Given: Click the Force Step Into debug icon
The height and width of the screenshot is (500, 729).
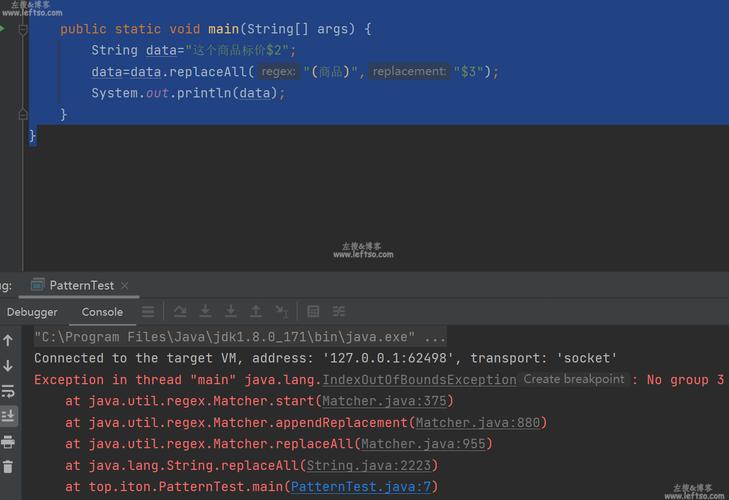Looking at the screenshot, I should coord(231,311).
